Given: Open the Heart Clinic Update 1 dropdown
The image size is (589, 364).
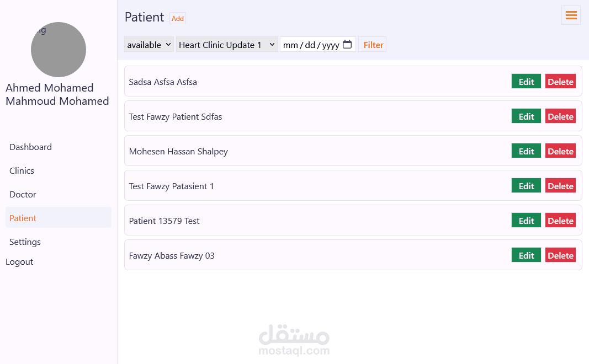Looking at the screenshot, I should point(227,45).
